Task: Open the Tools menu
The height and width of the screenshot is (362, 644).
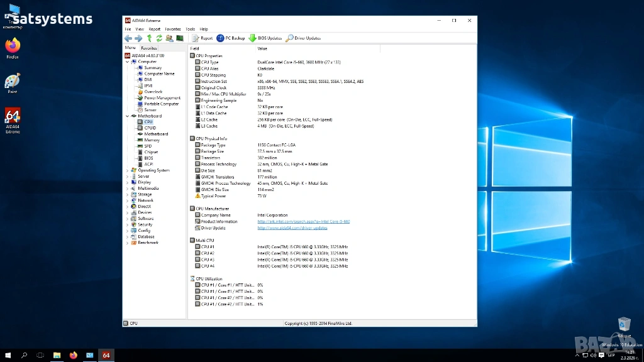Action: pos(190,29)
